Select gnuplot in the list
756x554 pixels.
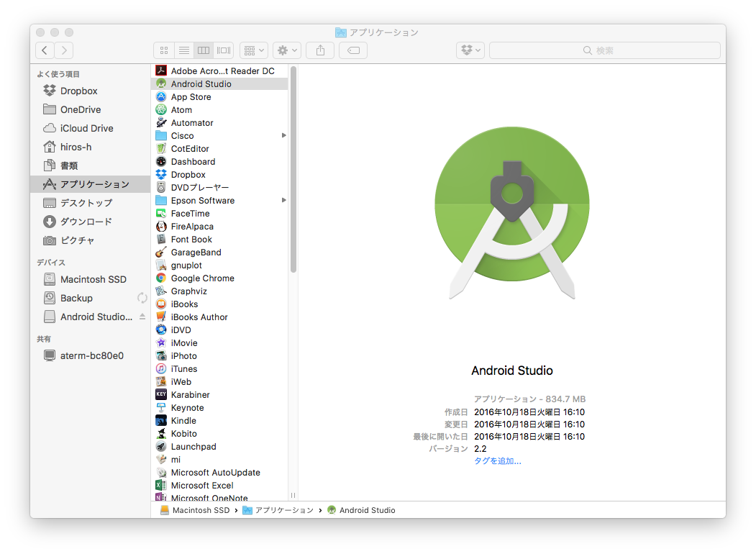pyautogui.click(x=220, y=265)
